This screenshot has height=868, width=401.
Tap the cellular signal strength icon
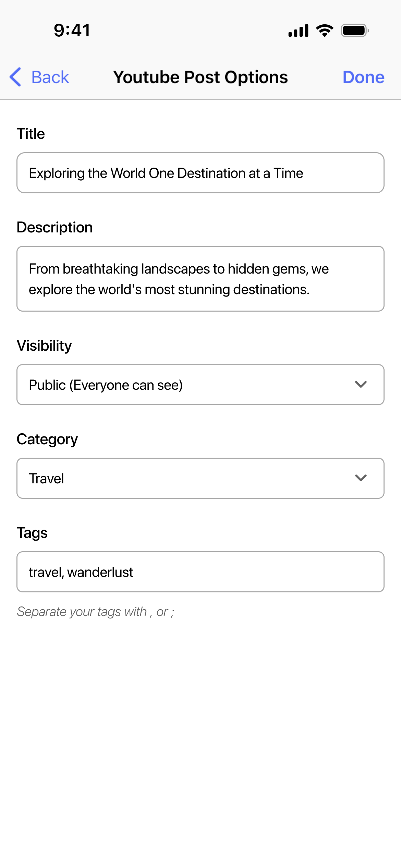(298, 31)
